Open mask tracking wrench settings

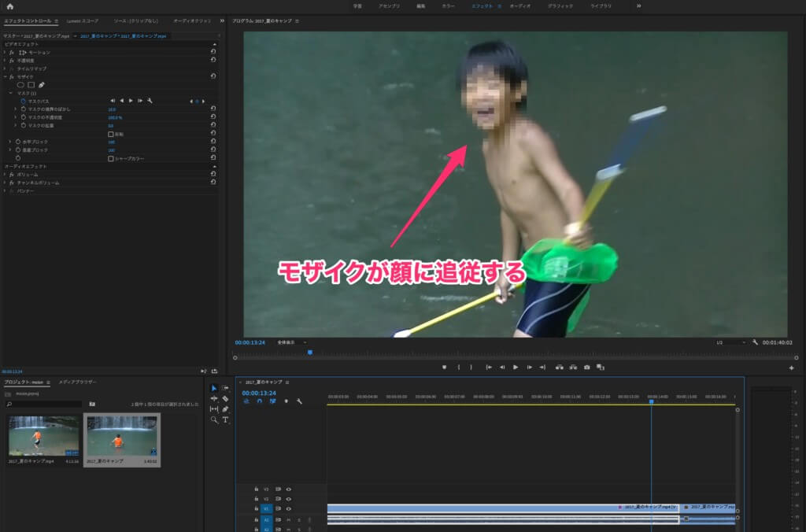click(x=150, y=101)
